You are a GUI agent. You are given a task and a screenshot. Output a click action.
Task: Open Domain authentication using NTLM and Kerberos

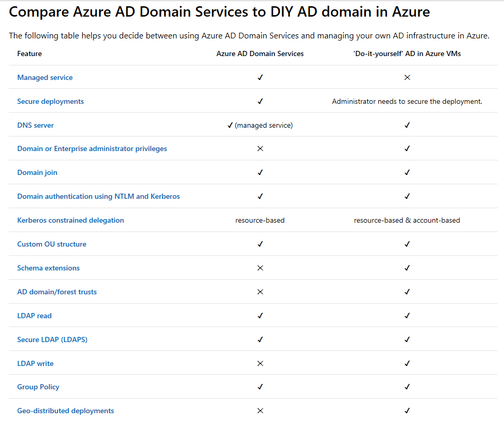98,196
